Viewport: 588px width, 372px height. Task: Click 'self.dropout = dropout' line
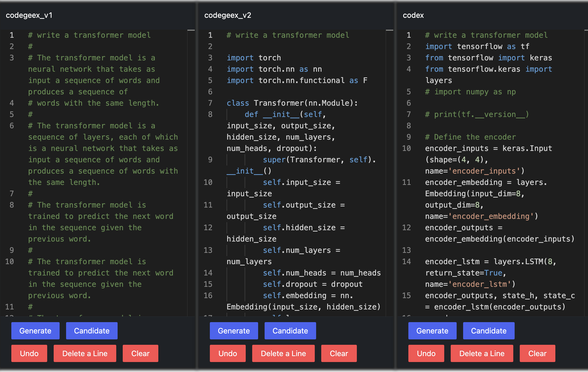click(313, 284)
